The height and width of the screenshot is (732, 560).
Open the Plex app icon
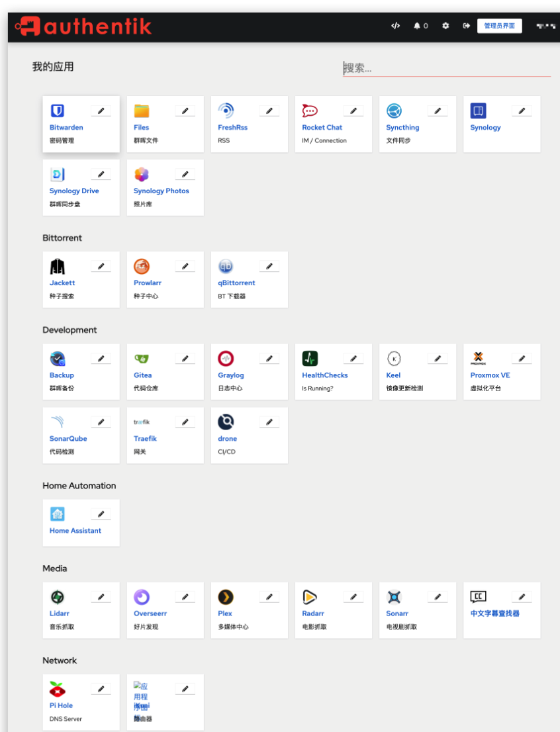(226, 597)
